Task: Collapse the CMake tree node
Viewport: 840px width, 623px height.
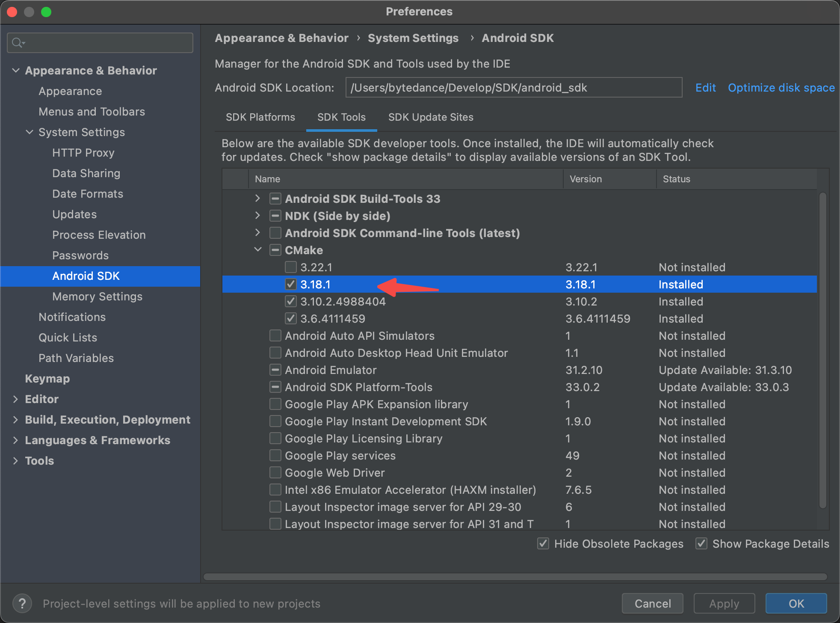Action: pos(257,249)
